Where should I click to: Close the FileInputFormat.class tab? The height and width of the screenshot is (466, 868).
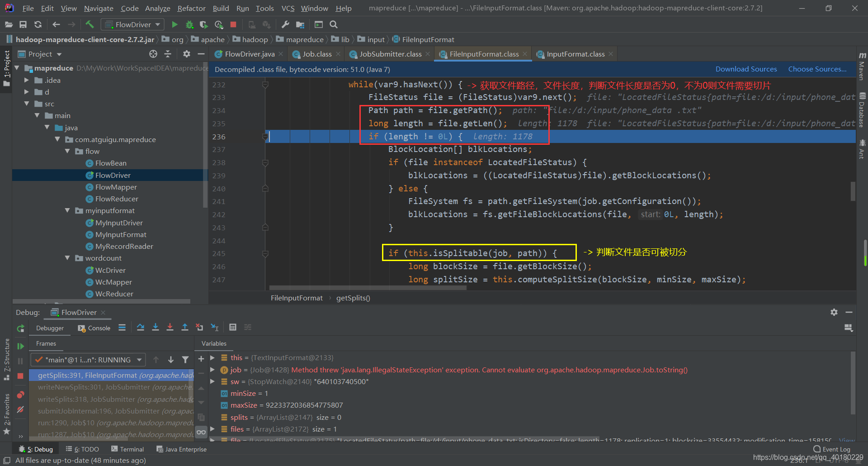click(525, 54)
